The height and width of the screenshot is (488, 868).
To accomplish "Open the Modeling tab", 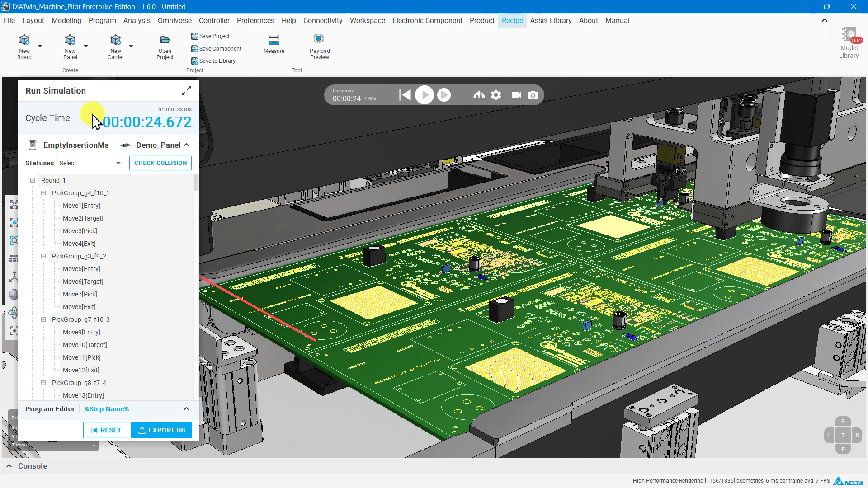I will click(66, 20).
